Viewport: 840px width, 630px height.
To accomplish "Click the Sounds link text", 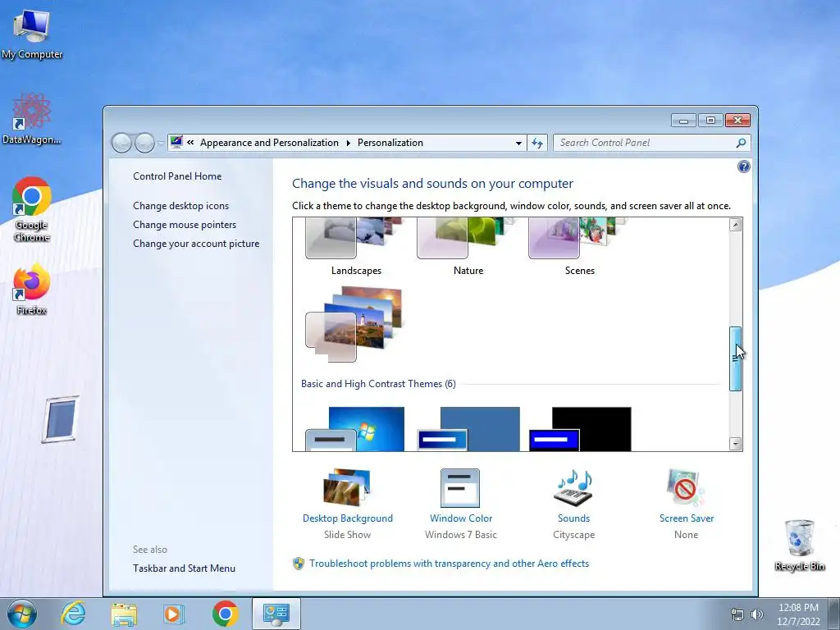I will pos(573,518).
